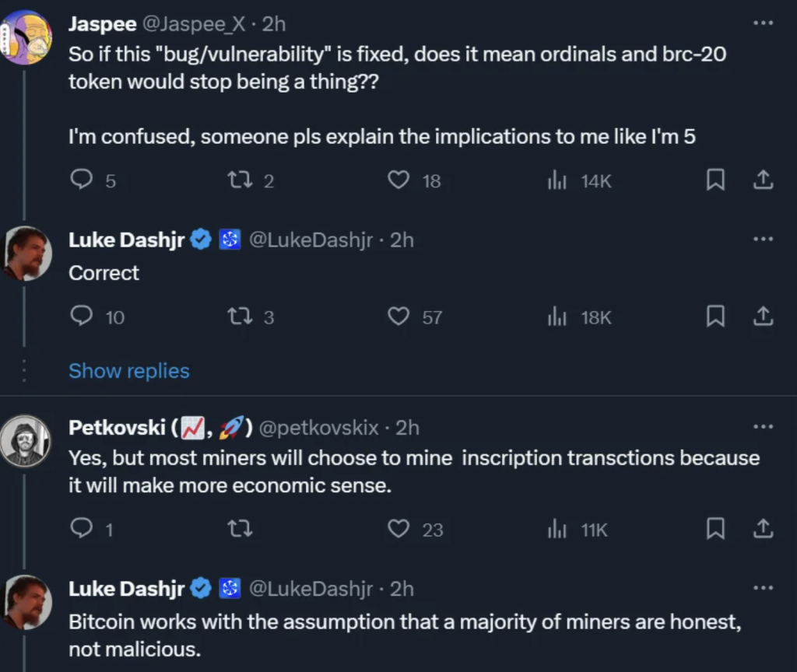The width and height of the screenshot is (797, 672).
Task: Click Luke Dashjr's affiliate badge in last tweet
Action: click(230, 588)
